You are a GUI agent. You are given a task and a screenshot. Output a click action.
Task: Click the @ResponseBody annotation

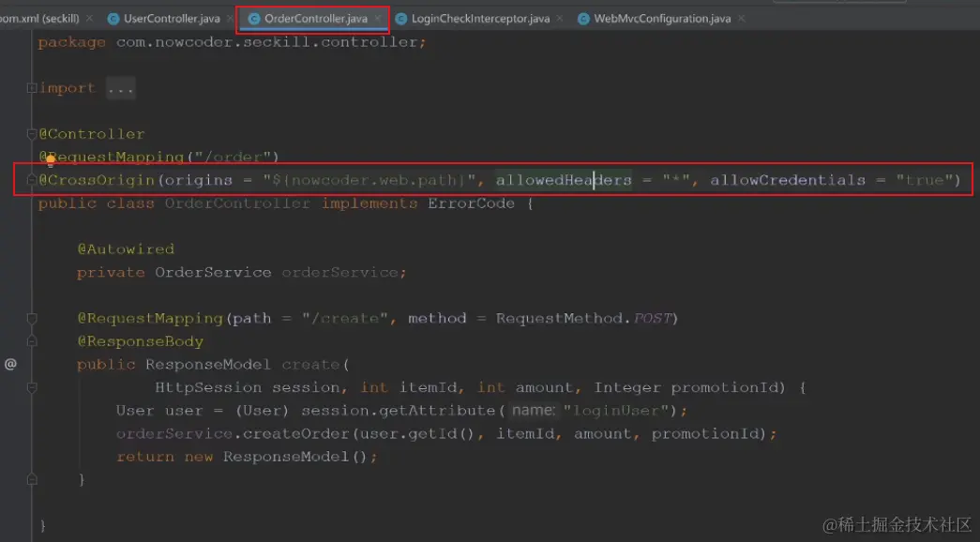click(140, 341)
